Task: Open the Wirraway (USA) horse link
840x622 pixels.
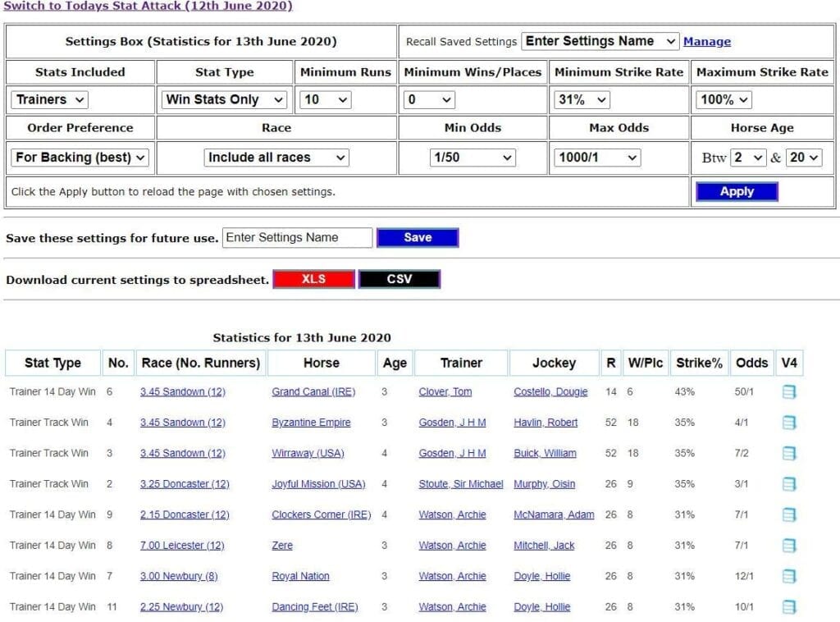Action: pos(308,453)
